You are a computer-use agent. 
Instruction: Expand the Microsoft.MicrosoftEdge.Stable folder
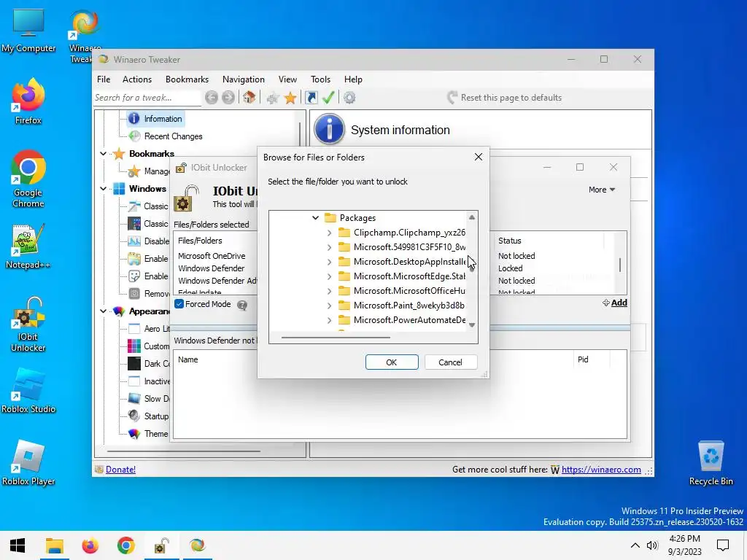pos(329,276)
